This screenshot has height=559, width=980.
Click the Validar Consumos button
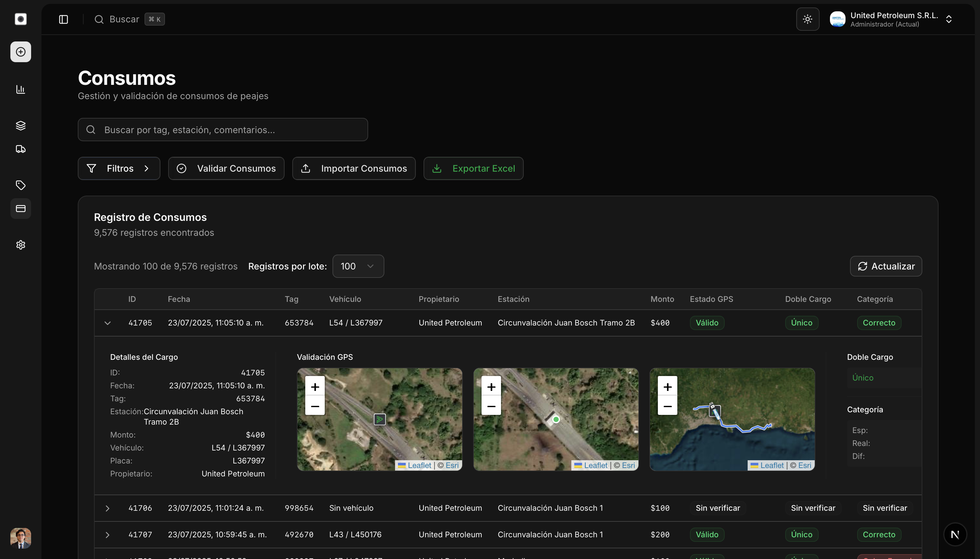(x=226, y=168)
